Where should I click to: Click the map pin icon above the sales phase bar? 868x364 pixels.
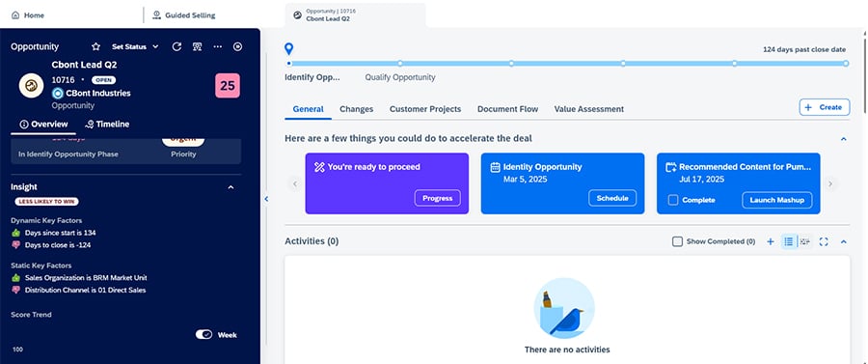coord(288,48)
